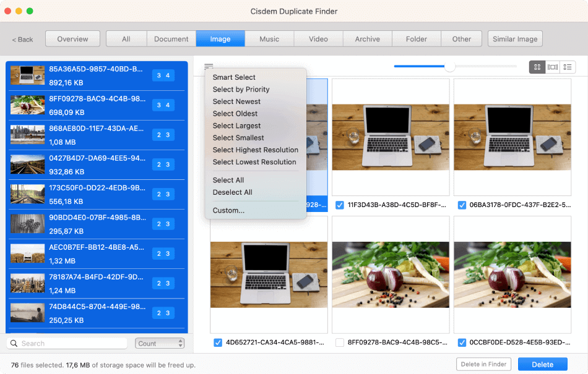The height and width of the screenshot is (374, 588).
Task: Switch to list view layout
Action: pyautogui.click(x=568, y=67)
